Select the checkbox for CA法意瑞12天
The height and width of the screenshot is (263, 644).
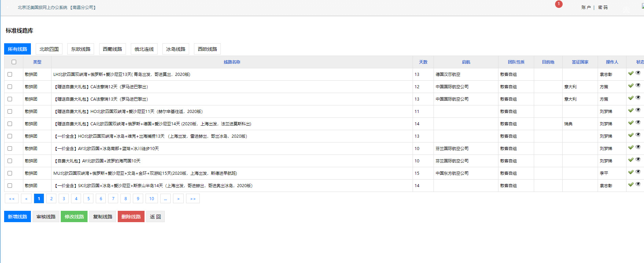10,87
